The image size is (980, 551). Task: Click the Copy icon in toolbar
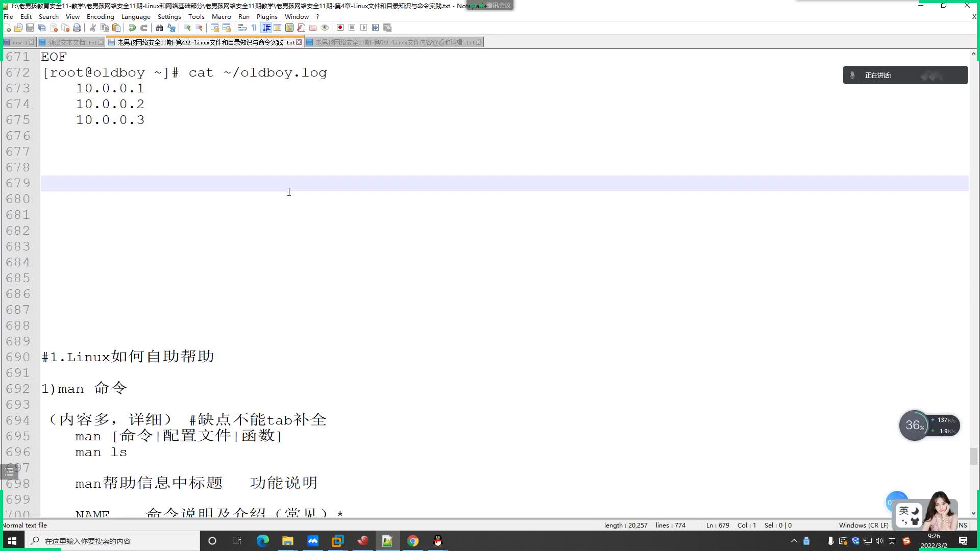[105, 28]
